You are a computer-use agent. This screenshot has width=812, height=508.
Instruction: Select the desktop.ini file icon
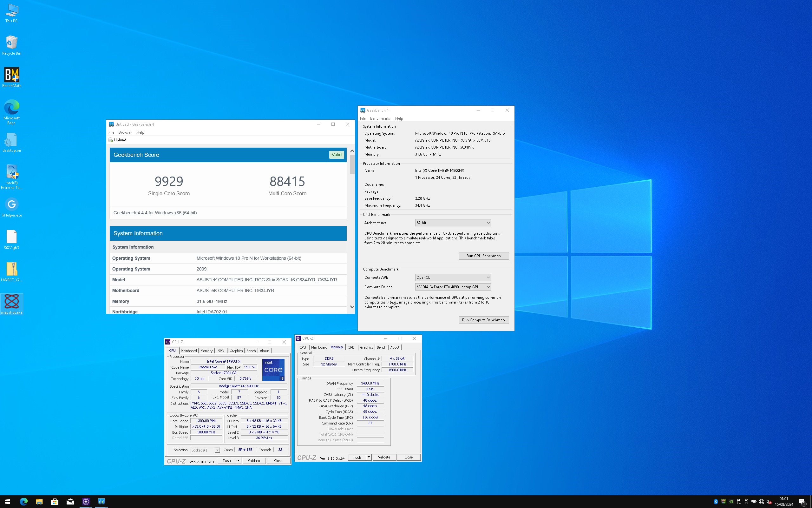click(x=11, y=143)
